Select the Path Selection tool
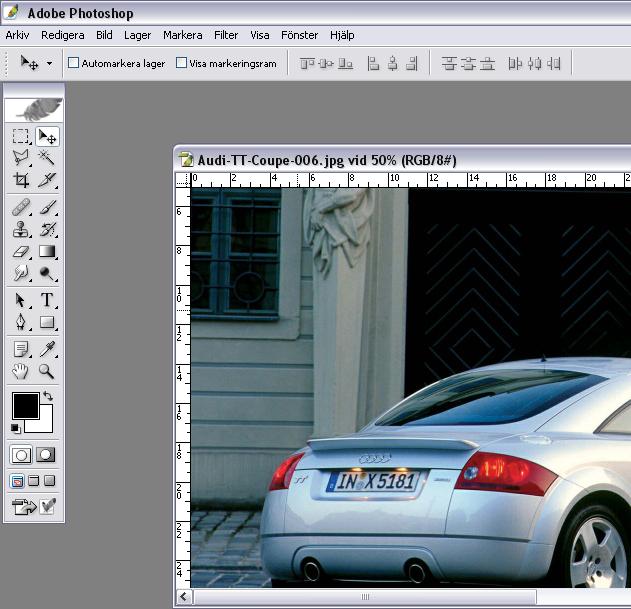 click(21, 300)
